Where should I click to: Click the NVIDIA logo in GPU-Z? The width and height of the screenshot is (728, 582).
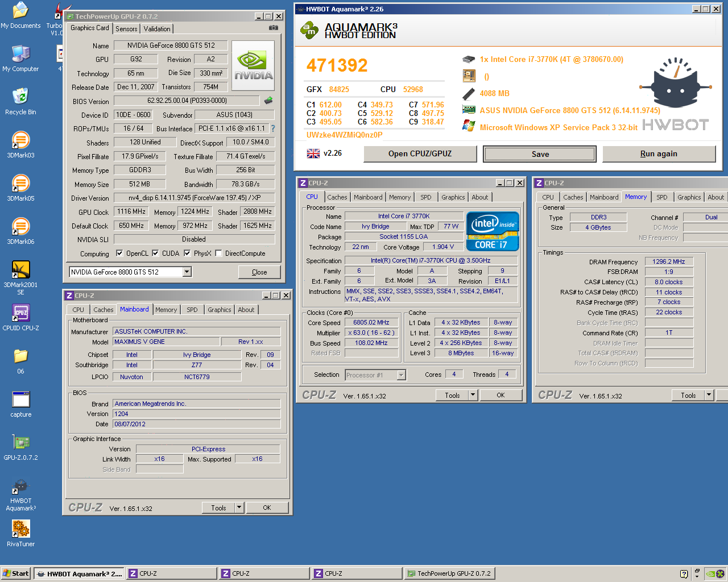(x=254, y=65)
